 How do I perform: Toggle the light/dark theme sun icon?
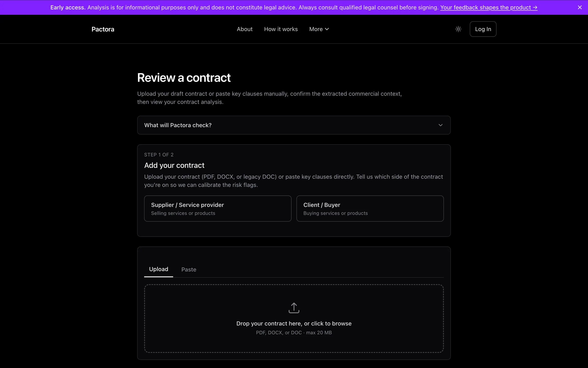tap(458, 29)
